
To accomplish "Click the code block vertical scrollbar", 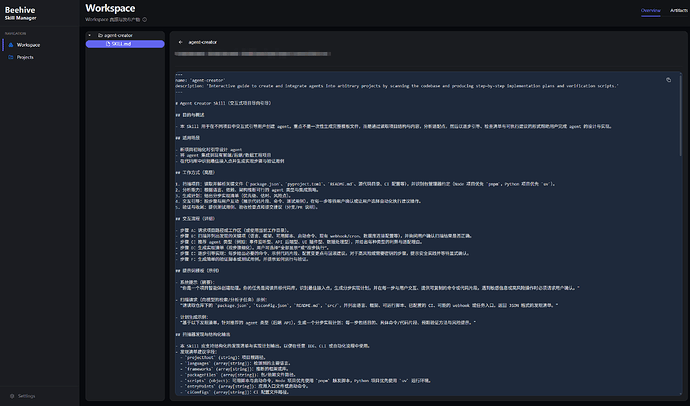I will click(680, 115).
